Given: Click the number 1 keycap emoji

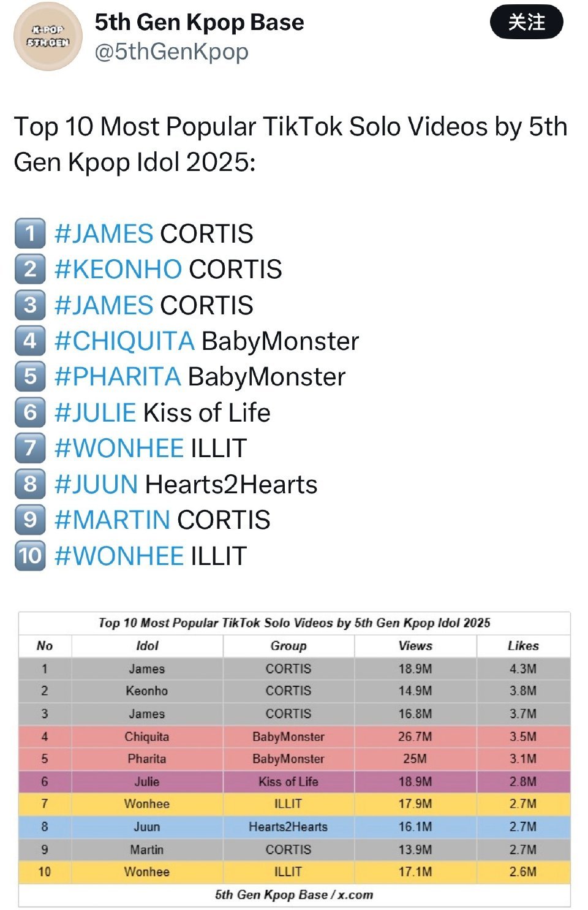Looking at the screenshot, I should [x=30, y=233].
